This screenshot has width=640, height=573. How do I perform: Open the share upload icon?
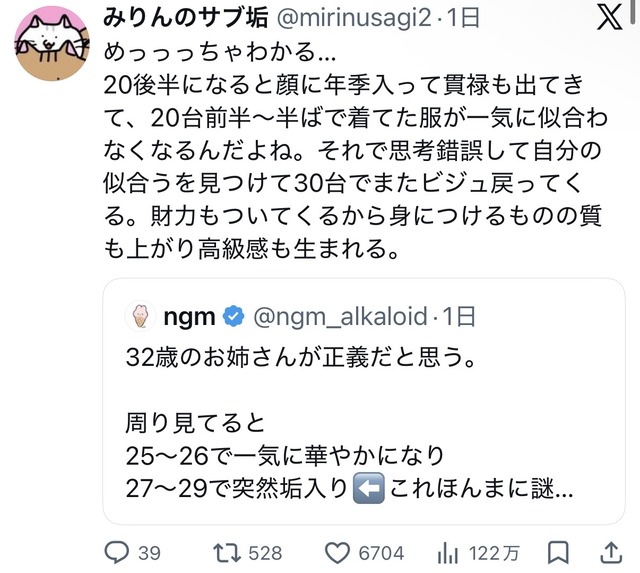(x=611, y=553)
